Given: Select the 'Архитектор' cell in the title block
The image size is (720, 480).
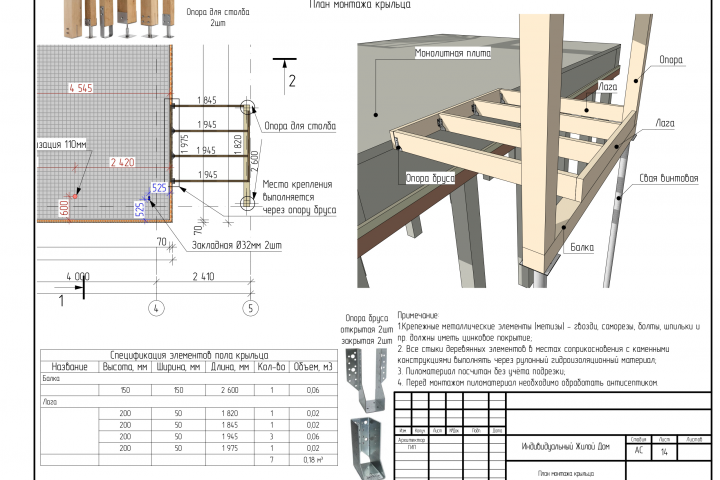Looking at the screenshot, I should tap(411, 440).
